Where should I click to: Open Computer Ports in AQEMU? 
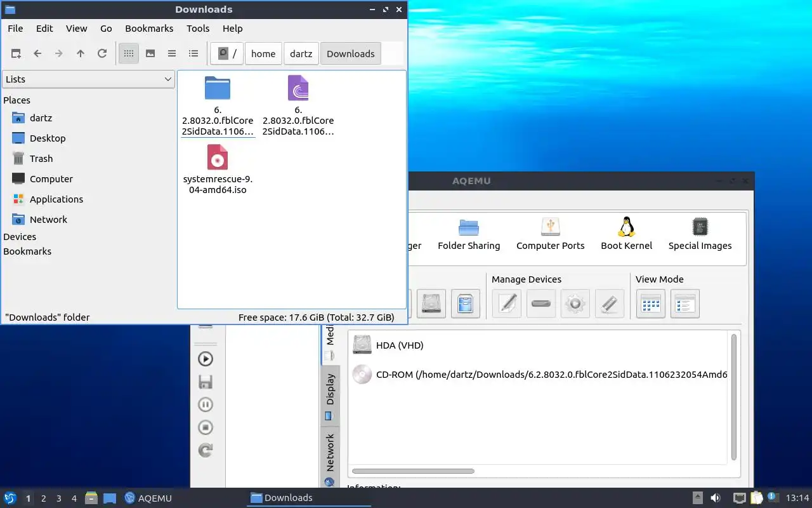551,234
